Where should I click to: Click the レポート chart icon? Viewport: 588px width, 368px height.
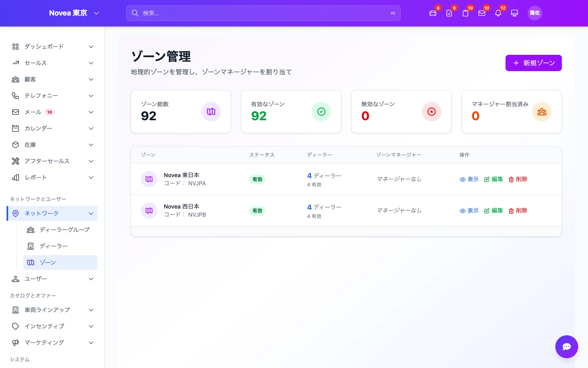16,177
